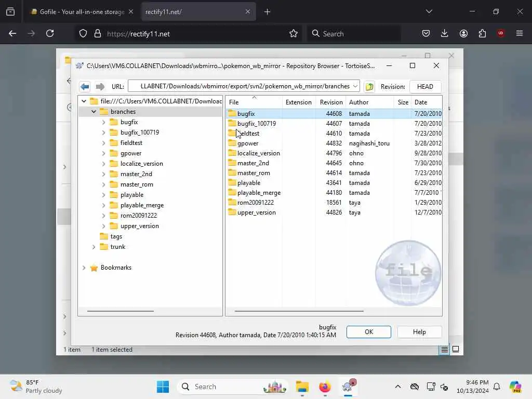Select rom20091222 in the file list
The image size is (532, 399).
click(x=256, y=203)
